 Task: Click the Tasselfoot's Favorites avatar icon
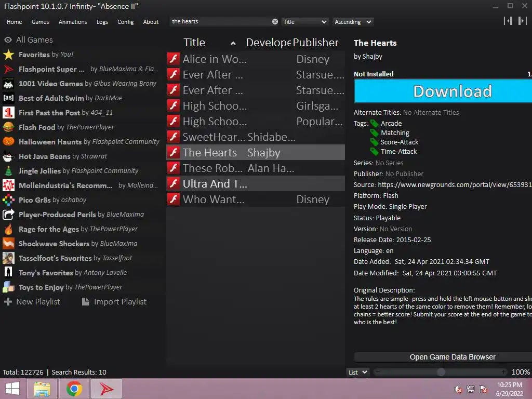(8, 258)
